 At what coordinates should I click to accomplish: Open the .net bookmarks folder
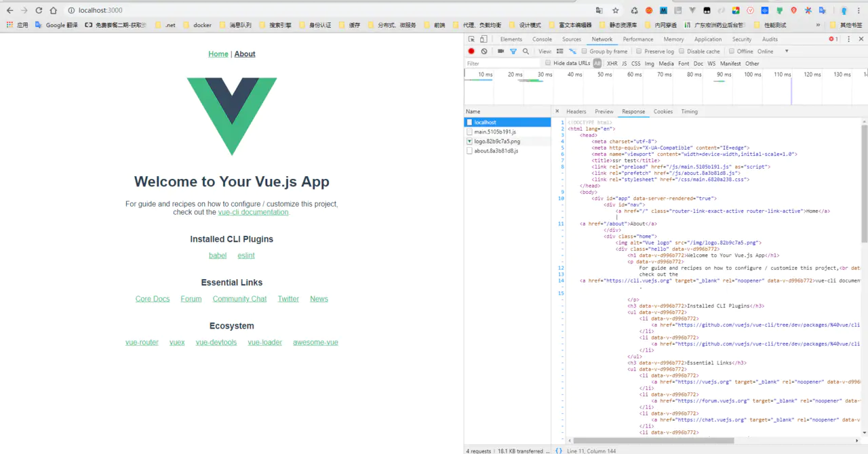pos(165,25)
